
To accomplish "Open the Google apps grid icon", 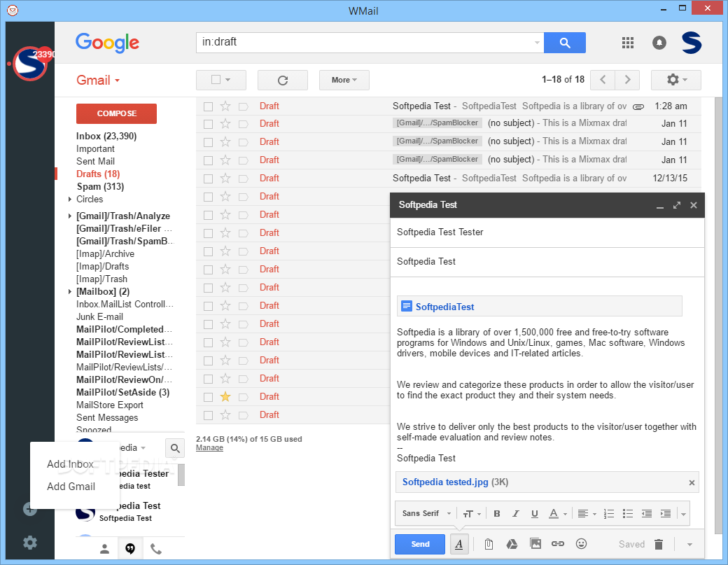I will pyautogui.click(x=628, y=43).
